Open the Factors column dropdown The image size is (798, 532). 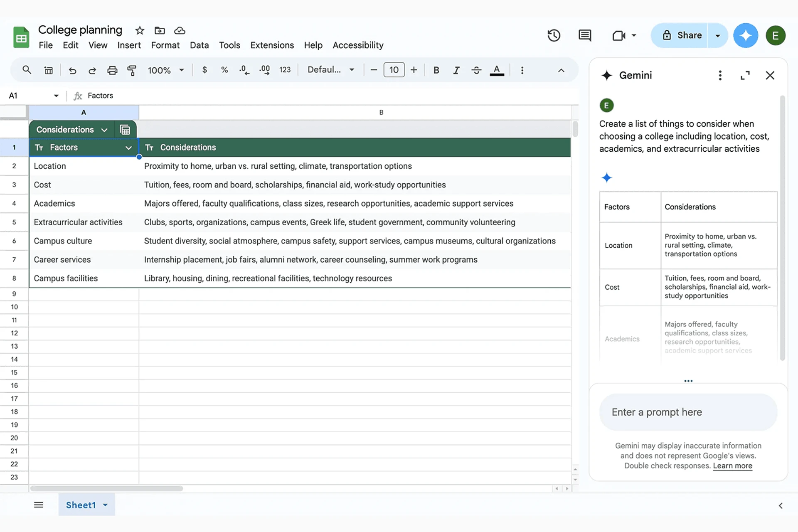(128, 148)
